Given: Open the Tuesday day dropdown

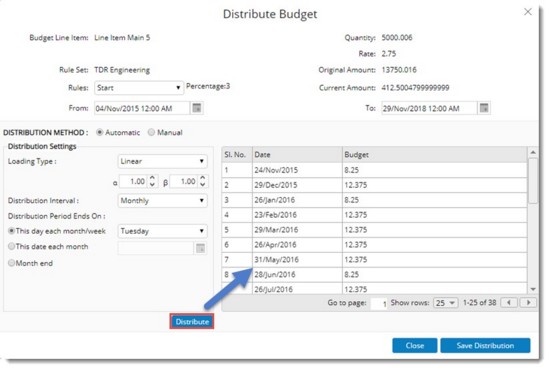Looking at the screenshot, I should [162, 231].
